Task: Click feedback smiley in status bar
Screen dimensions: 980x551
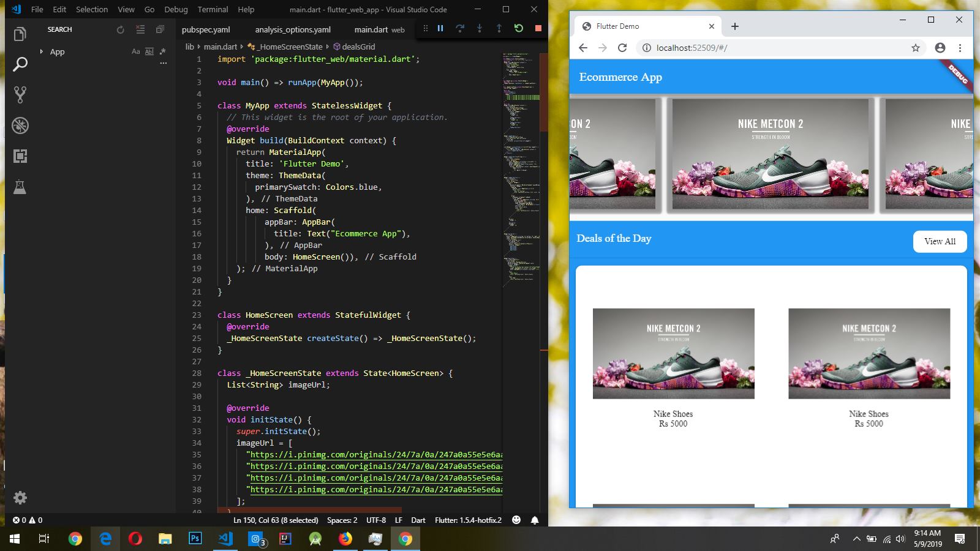Action: click(x=516, y=520)
